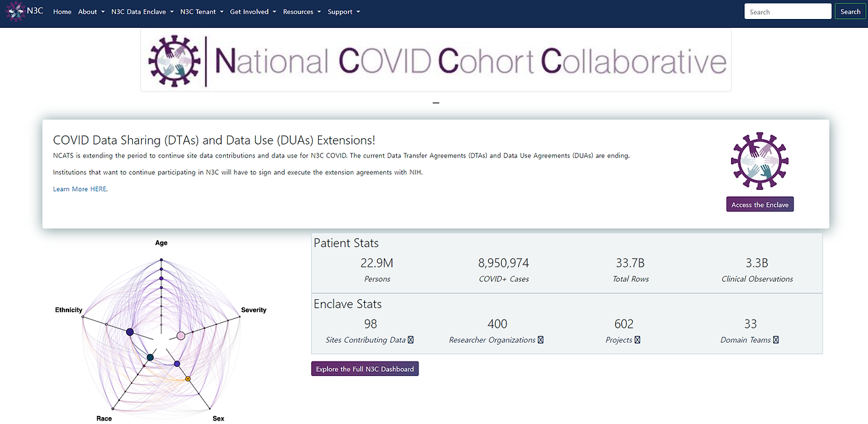Viewport: 868px width, 424px height.
Task: Click the Domain Teams label
Action: pyautogui.click(x=745, y=340)
